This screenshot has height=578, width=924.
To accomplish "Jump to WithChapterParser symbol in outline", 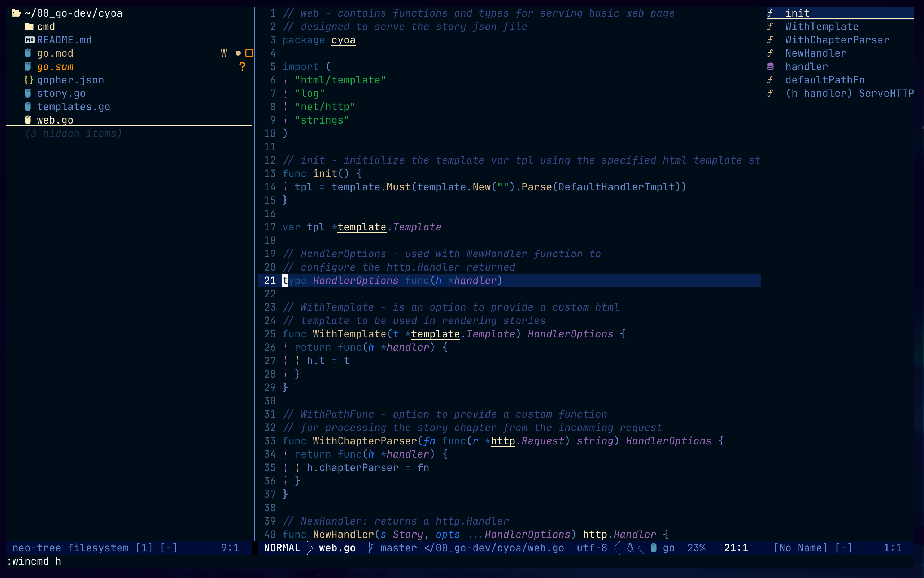I will [x=837, y=40].
